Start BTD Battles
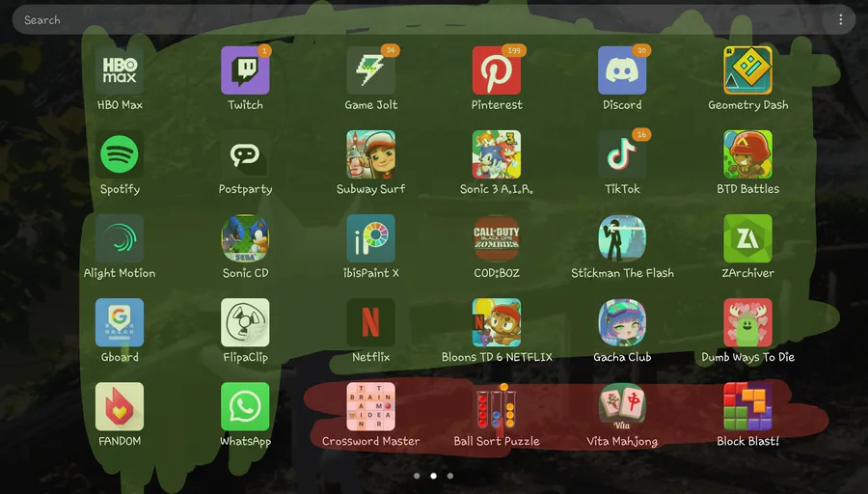This screenshot has width=868, height=494. click(747, 154)
